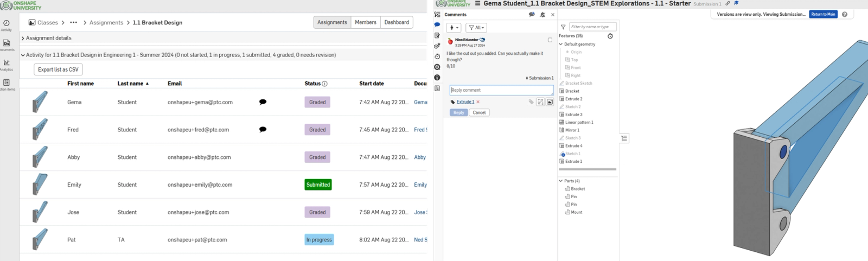Click the Submission 1 label on comment

540,78
